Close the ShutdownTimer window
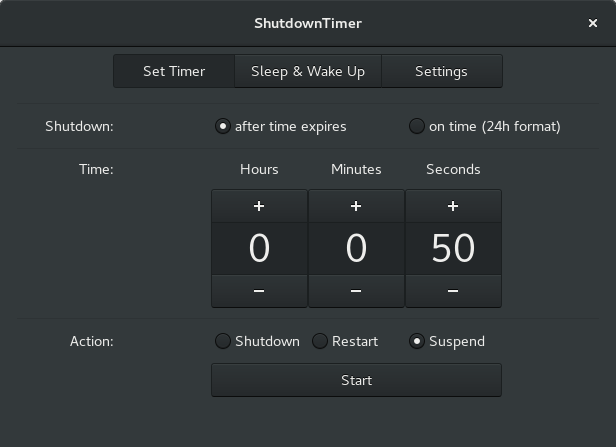Image resolution: width=616 pixels, height=447 pixels. click(x=593, y=23)
